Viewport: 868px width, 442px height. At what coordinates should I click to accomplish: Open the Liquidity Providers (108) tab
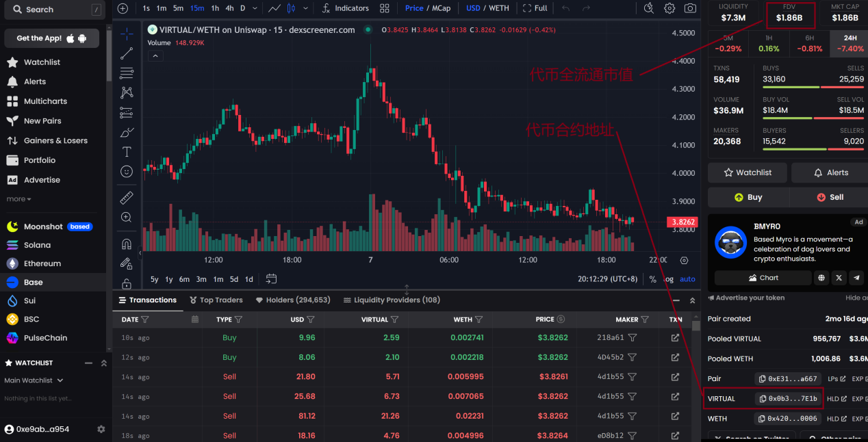[392, 300]
